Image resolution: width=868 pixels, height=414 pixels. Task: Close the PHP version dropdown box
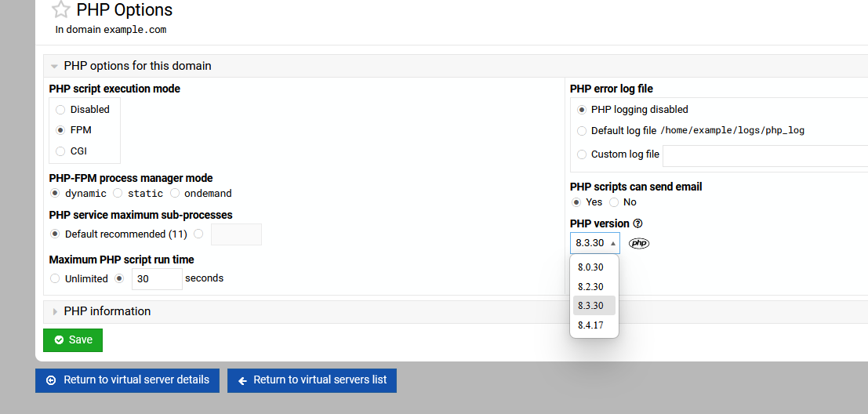click(x=594, y=243)
